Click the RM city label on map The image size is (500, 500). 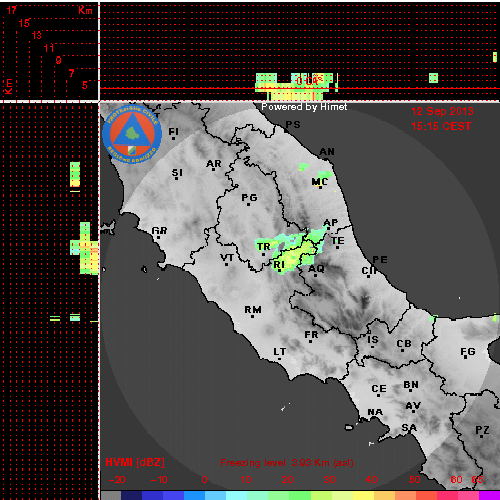click(253, 310)
